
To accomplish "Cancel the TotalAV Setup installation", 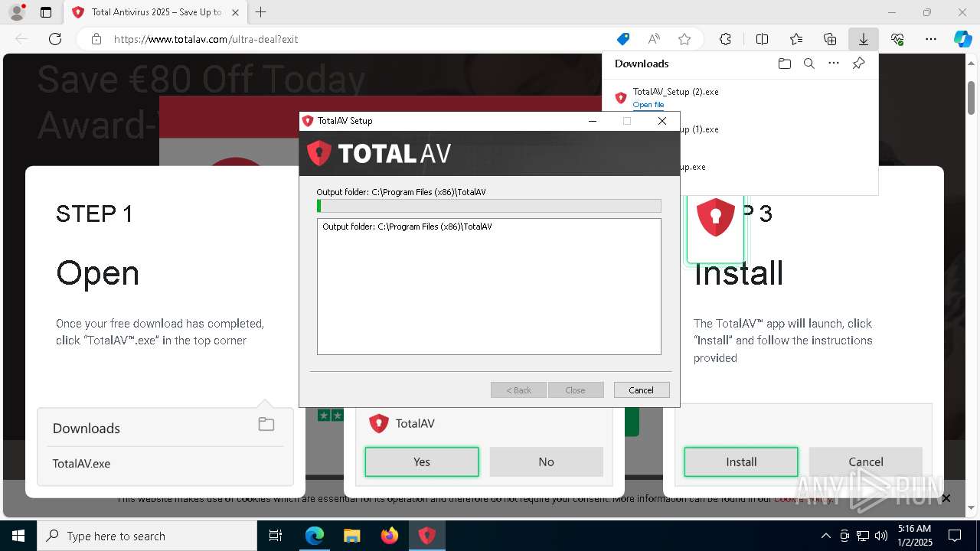I will pos(642,390).
